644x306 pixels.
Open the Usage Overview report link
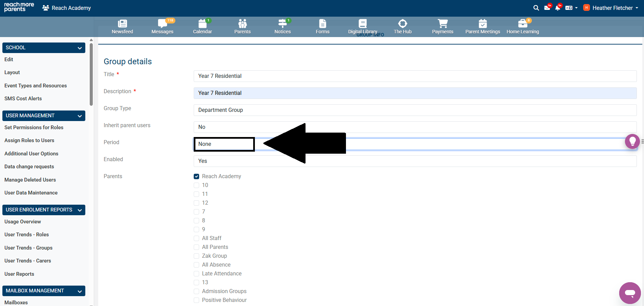[22, 222]
